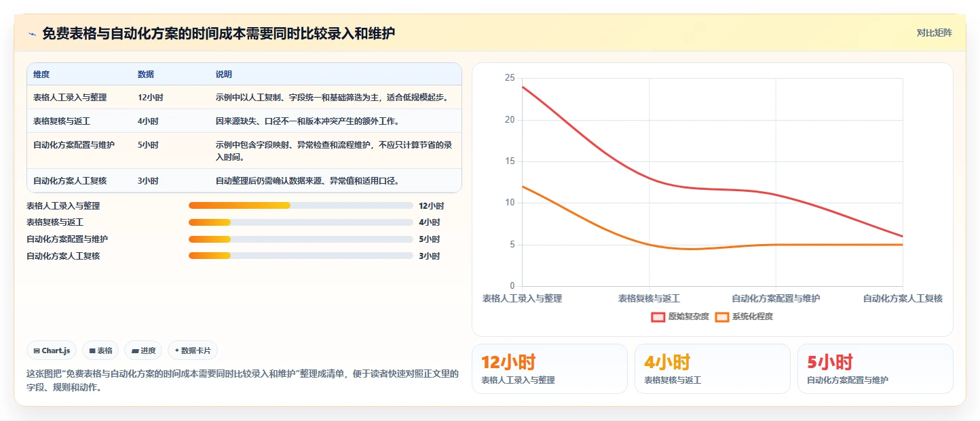The width and height of the screenshot is (980, 421).
Task: Click the 3小时 label after the progress bar
Action: click(x=430, y=256)
